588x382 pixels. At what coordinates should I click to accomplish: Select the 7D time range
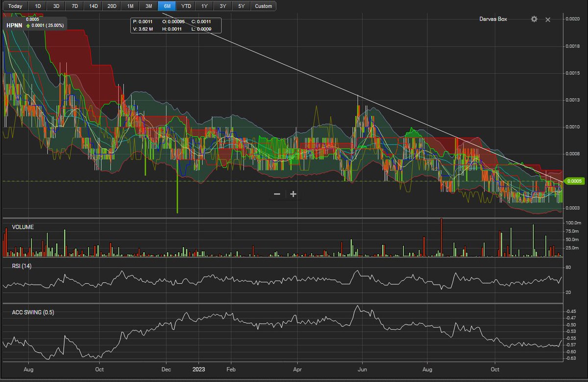click(74, 6)
